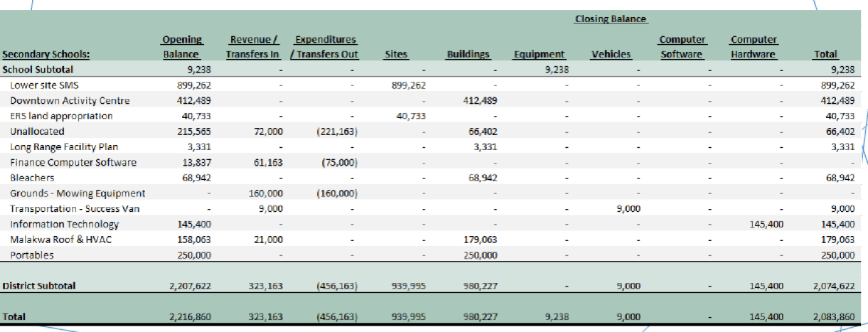The width and height of the screenshot is (868, 332).
Task: Click the Buildings column header
Action: click(467, 54)
